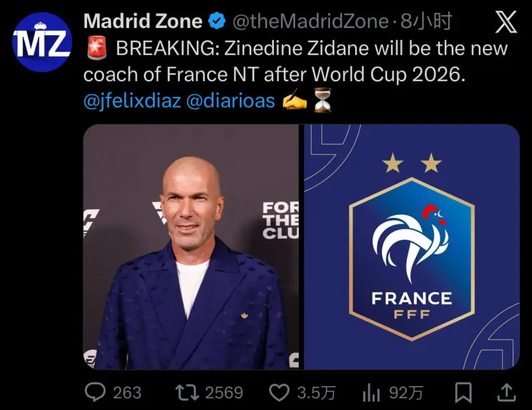This screenshot has height=410, width=532.
Task: Open the Zidane photo on left
Action: click(192, 247)
